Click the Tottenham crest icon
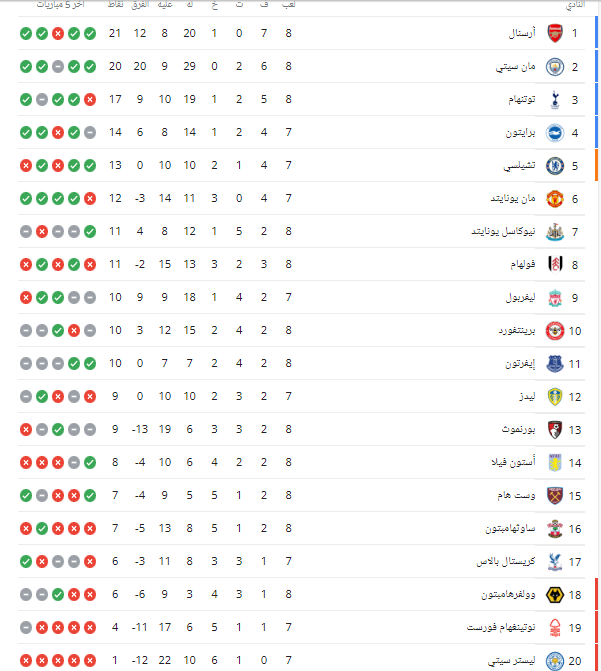This screenshot has height=671, width=601. (555, 100)
